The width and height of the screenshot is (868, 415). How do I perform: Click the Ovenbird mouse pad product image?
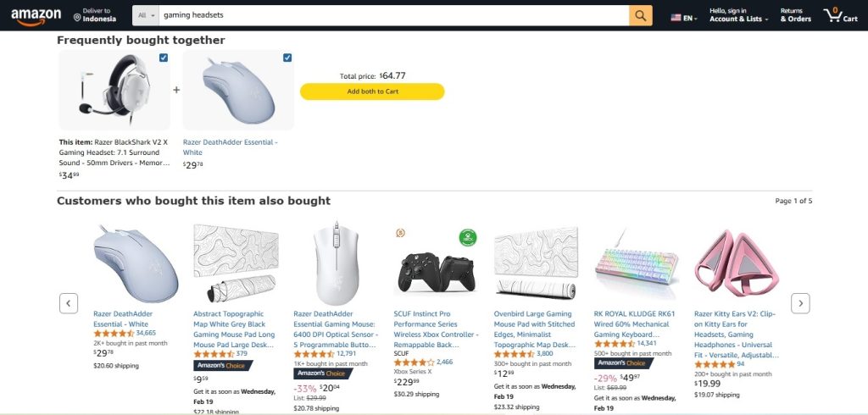(x=536, y=263)
